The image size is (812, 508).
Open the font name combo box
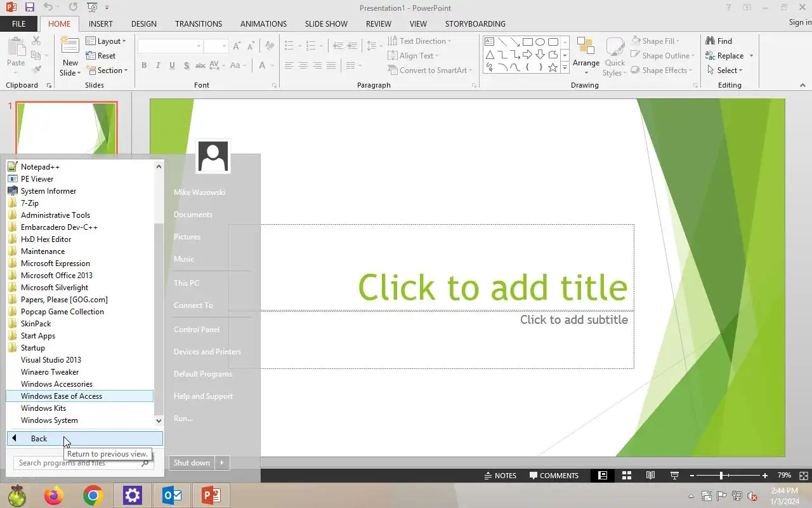pyautogui.click(x=171, y=46)
